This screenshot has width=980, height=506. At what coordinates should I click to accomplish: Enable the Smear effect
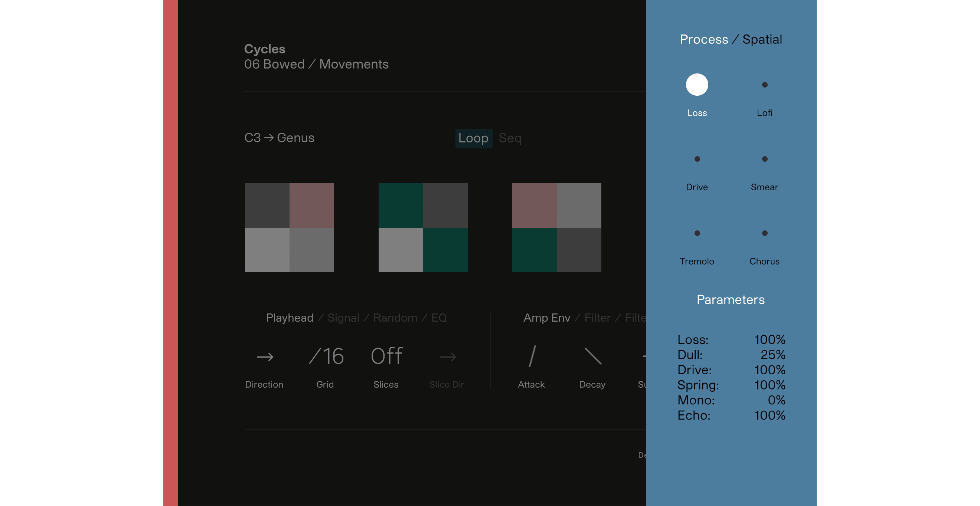764,159
